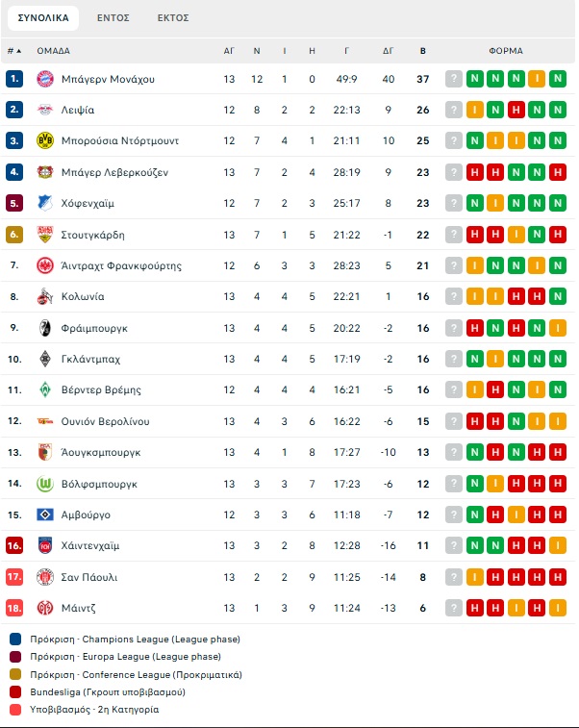The width and height of the screenshot is (579, 728).
Task: Click the RB Leipzig club logo
Action: (x=45, y=110)
